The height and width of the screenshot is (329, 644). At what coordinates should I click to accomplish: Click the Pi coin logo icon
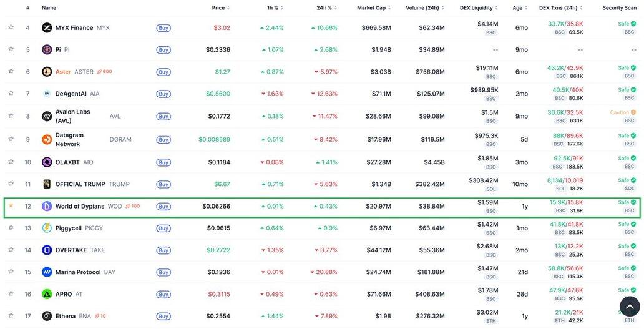coord(47,50)
